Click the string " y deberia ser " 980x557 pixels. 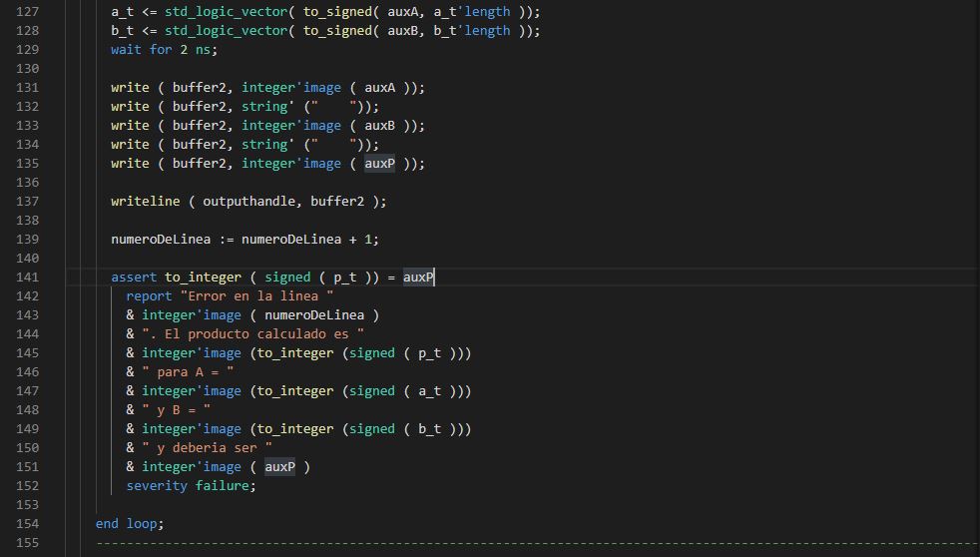[x=207, y=448]
